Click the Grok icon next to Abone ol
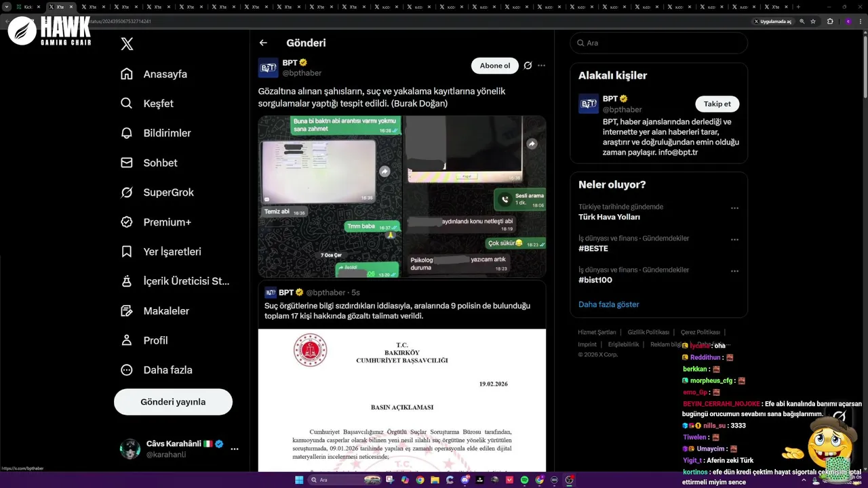Screen dimensions: 868x488 pos(528,66)
